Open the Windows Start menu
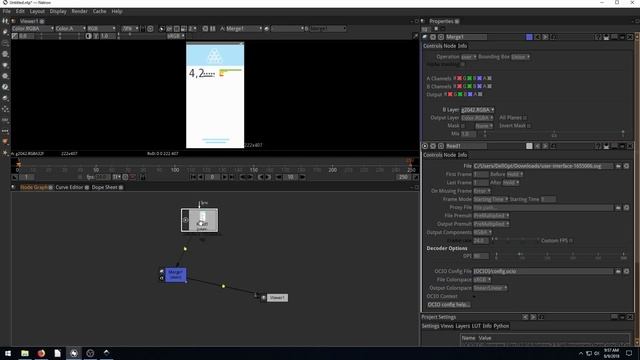Image resolution: width=640 pixels, height=360 pixels. [x=8, y=353]
